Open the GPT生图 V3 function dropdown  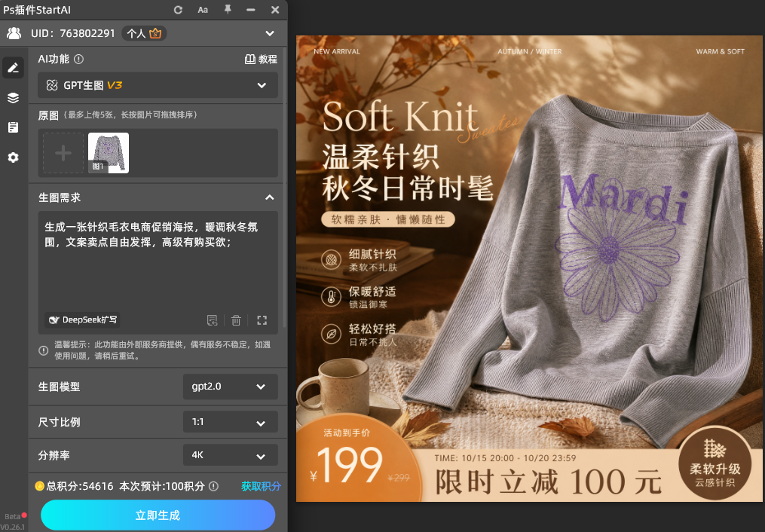click(158, 85)
